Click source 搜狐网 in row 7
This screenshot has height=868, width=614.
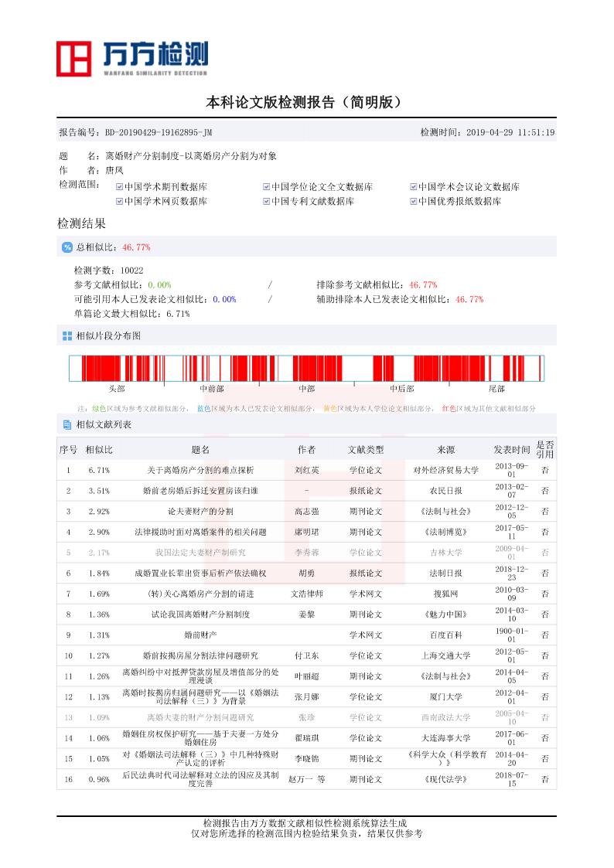445,594
